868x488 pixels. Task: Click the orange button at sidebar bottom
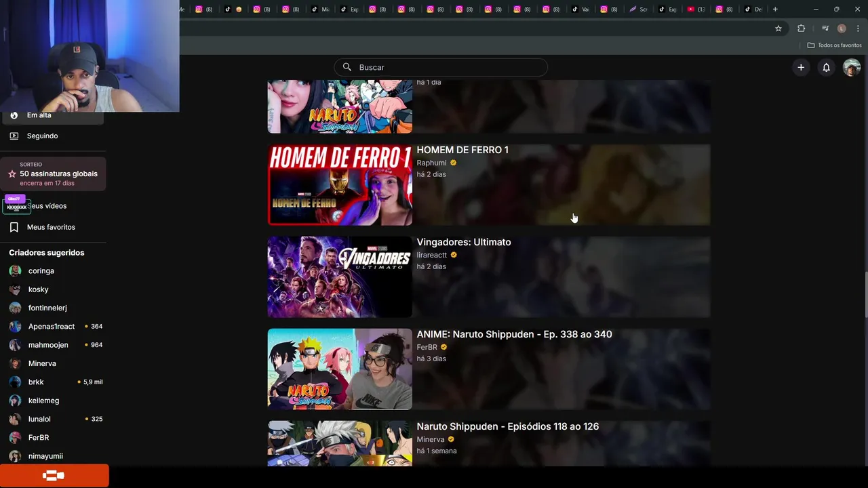(54, 476)
